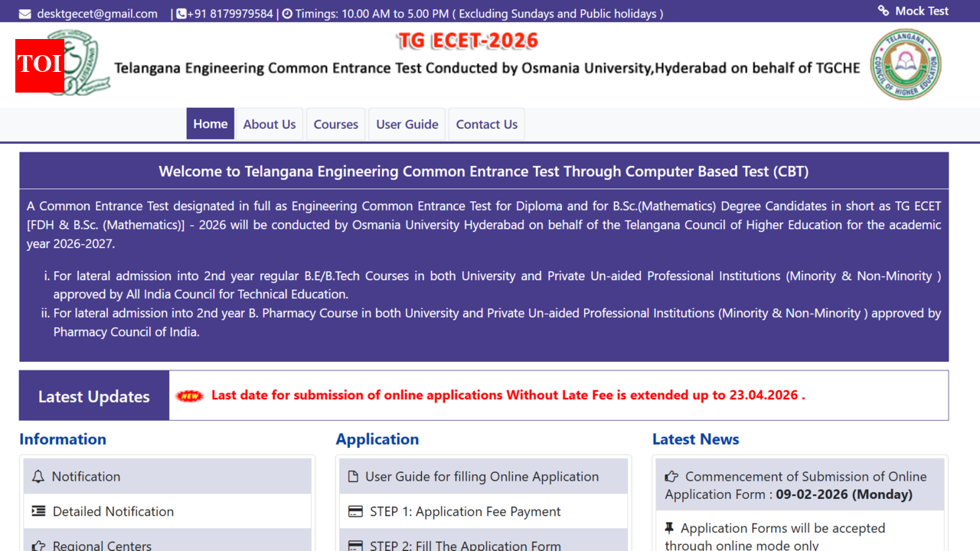
Task: Switch to the Contact Us tab
Action: 486,123
